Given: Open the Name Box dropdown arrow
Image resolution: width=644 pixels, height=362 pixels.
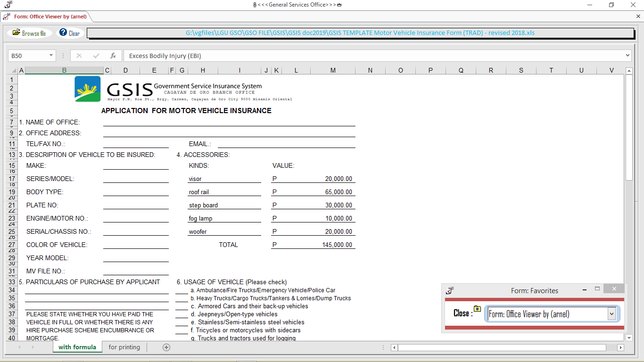Looking at the screenshot, I should [x=51, y=56].
